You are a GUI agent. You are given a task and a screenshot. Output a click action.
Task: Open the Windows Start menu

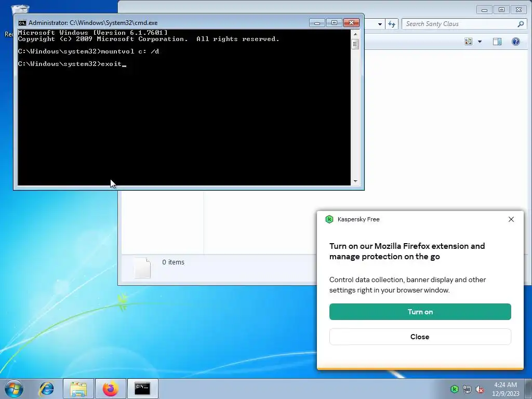pyautogui.click(x=14, y=389)
